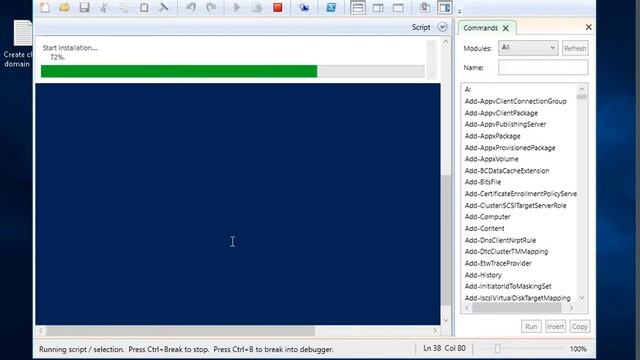The height and width of the screenshot is (360, 640).
Task: Launch PowerShell.exe console icon
Action: pos(331,7)
